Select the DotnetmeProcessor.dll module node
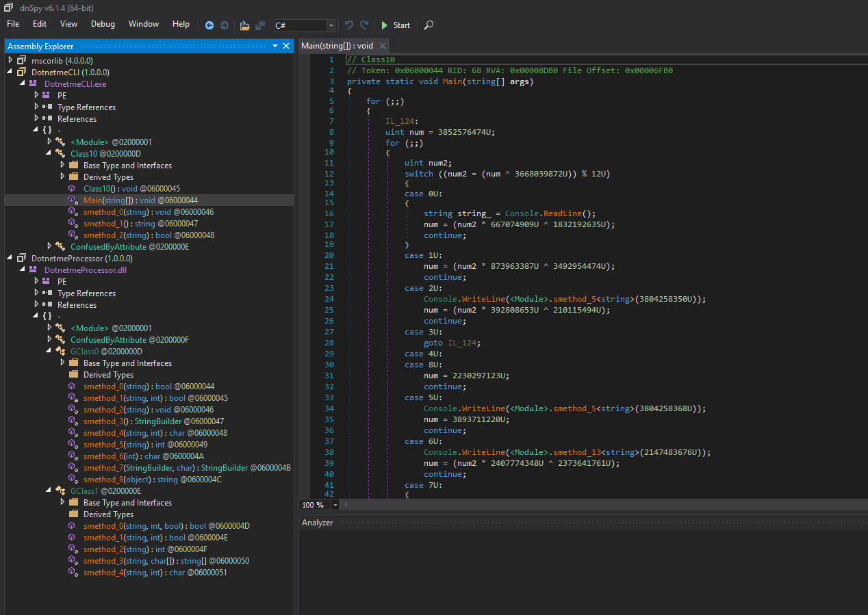Screen dimensions: 868x615 85,270
